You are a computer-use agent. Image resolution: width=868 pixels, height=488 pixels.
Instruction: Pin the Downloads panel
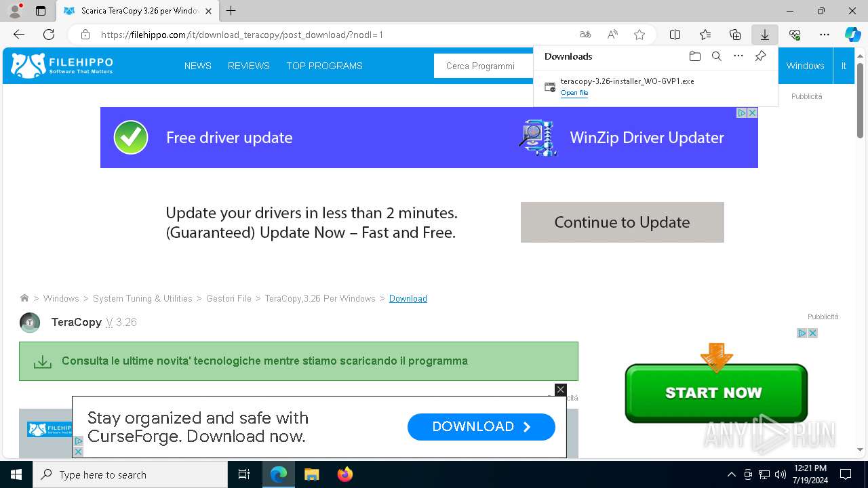click(760, 56)
